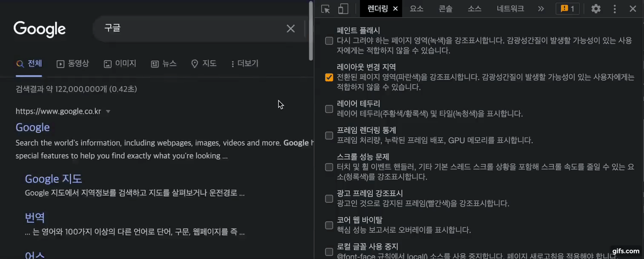
Task: Activate the inspect element picker icon
Action: click(x=325, y=9)
